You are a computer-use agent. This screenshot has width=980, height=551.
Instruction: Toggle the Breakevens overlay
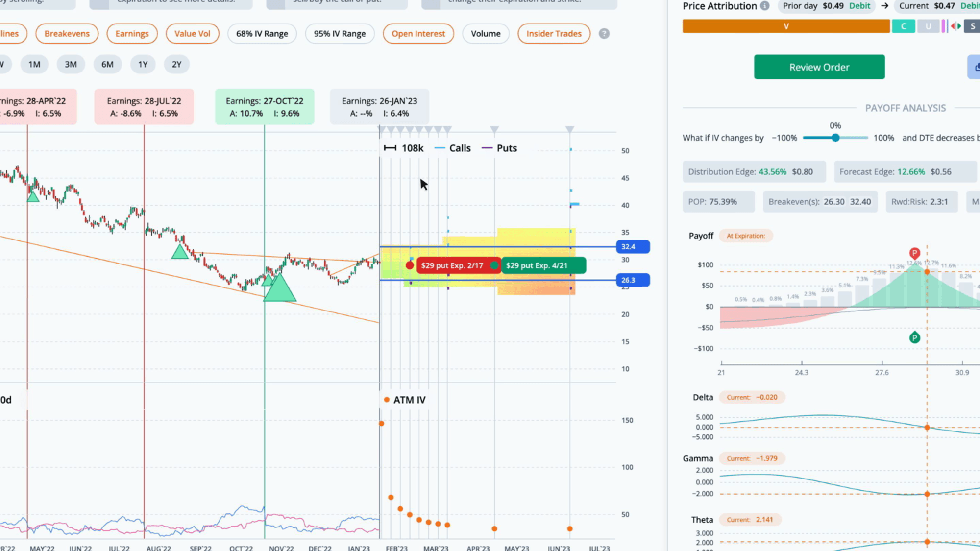click(67, 34)
